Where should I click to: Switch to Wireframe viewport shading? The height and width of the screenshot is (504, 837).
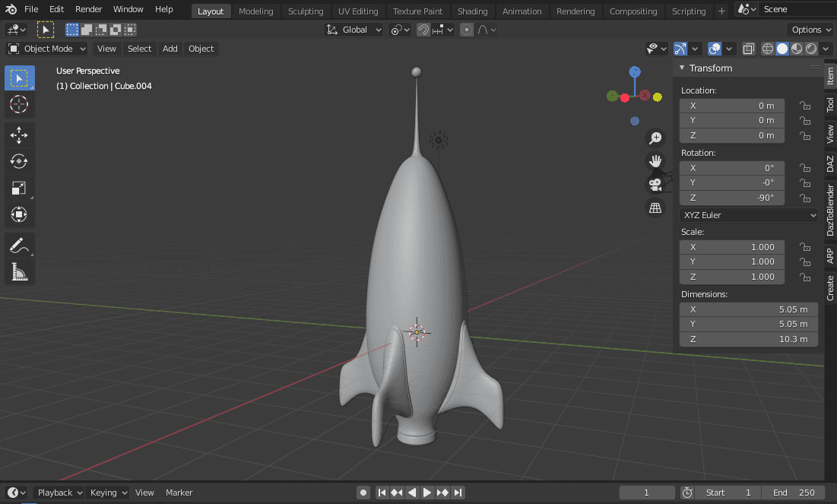tap(767, 48)
